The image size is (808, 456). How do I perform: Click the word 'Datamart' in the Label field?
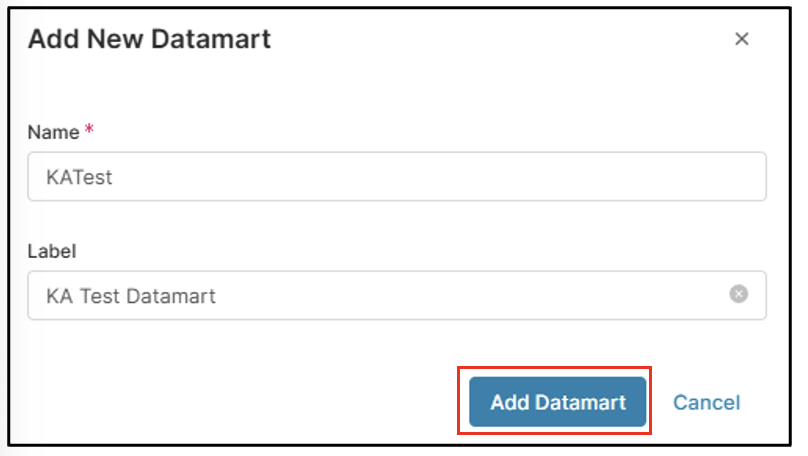pyautogui.click(x=175, y=296)
